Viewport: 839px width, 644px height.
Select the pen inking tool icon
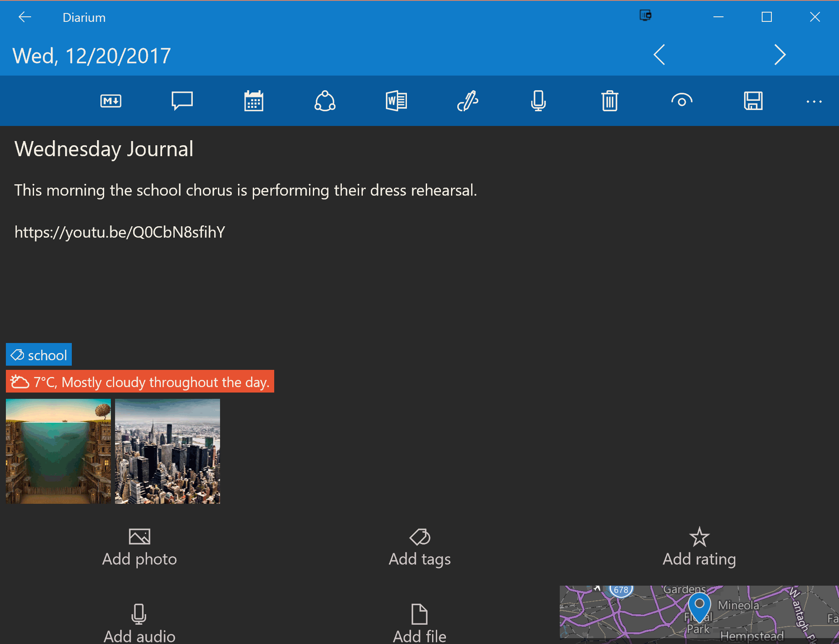(467, 101)
